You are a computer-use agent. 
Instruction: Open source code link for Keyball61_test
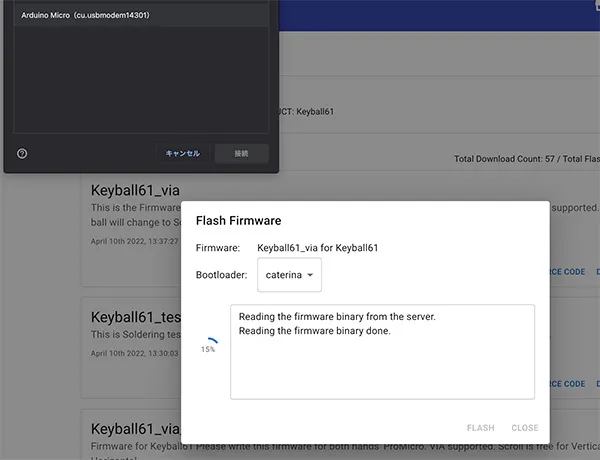tap(566, 384)
